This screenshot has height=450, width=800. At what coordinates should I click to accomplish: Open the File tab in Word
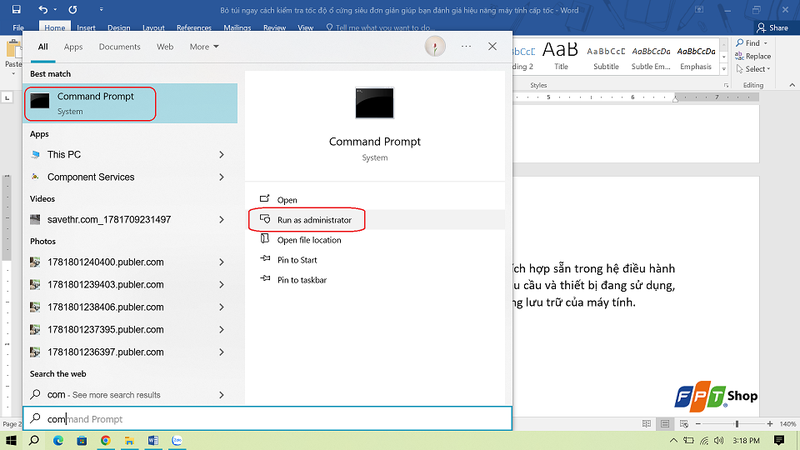pos(18,28)
